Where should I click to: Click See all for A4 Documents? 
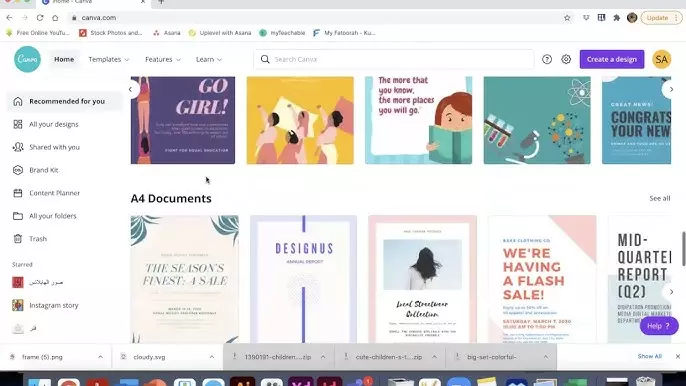click(659, 198)
